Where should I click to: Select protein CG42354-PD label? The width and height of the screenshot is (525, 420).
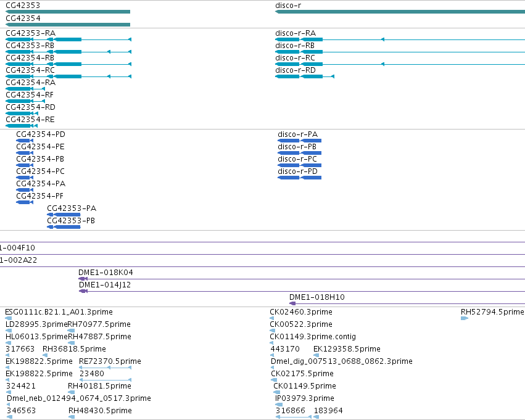click(x=41, y=134)
